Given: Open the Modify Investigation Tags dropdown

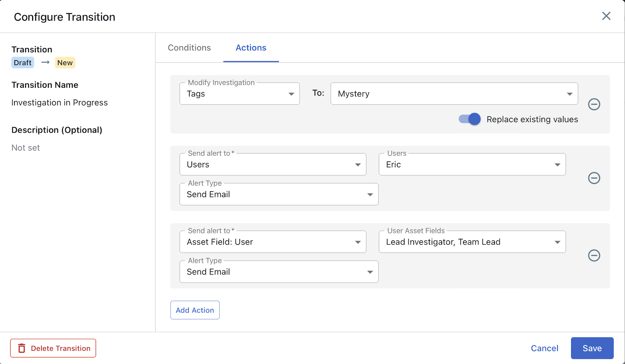Looking at the screenshot, I should click(x=239, y=94).
